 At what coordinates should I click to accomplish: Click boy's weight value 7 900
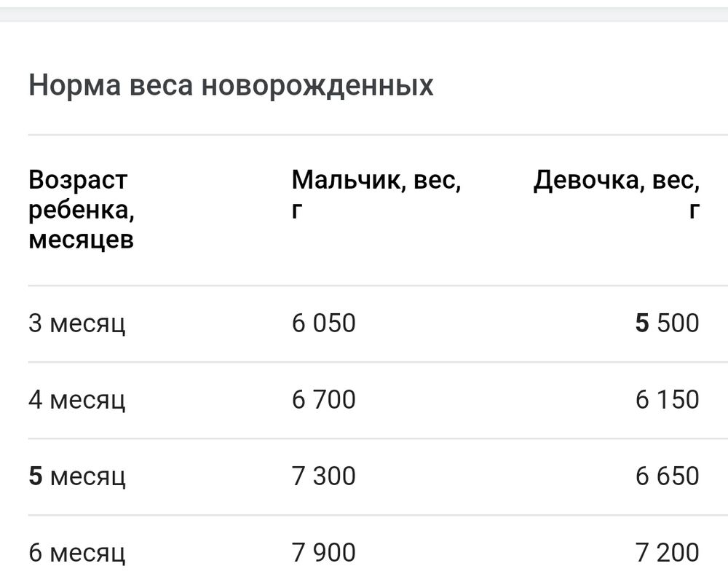click(324, 552)
